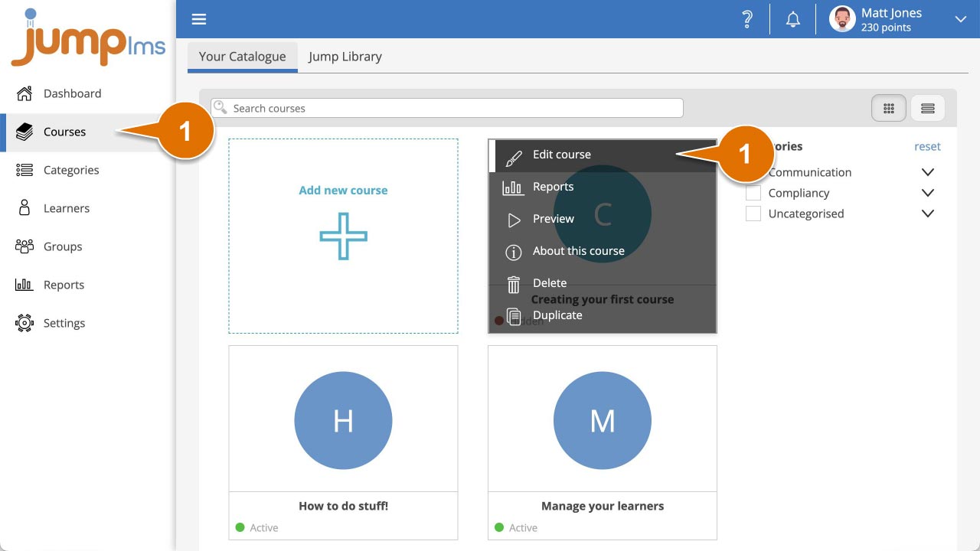This screenshot has width=980, height=551.
Task: Click the hamburger menu icon
Action: (199, 20)
